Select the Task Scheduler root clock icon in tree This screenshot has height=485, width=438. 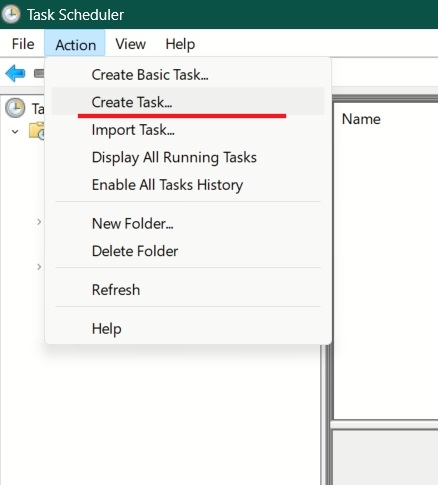coord(15,108)
